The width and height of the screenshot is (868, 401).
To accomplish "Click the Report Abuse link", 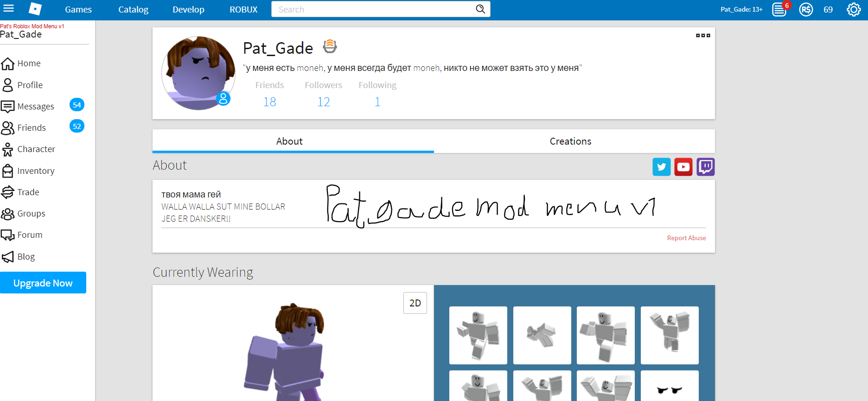I will pos(686,238).
